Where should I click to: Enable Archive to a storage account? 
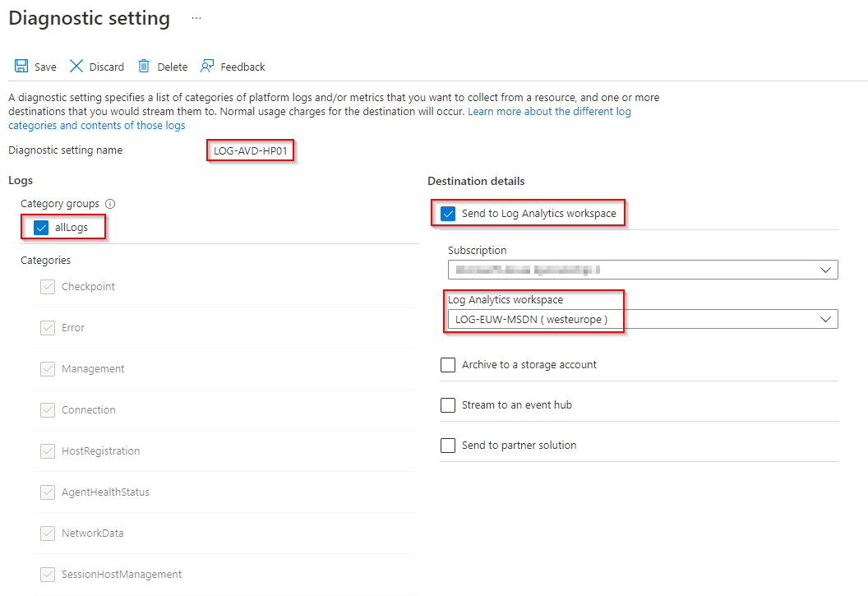tap(448, 364)
